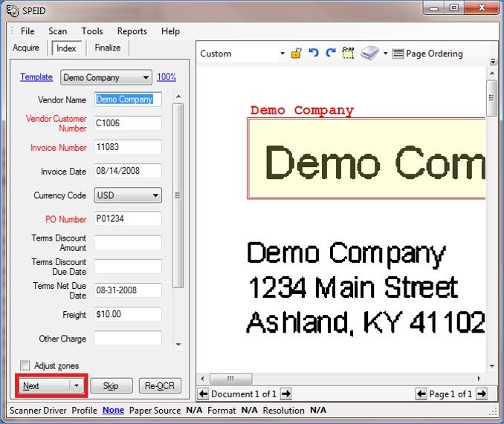Open Page Ordering
This screenshot has width=504, height=424.
(x=427, y=53)
